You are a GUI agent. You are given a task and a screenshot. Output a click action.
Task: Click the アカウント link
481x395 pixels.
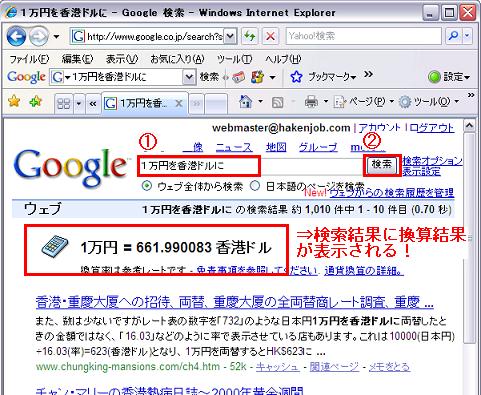[x=380, y=128]
